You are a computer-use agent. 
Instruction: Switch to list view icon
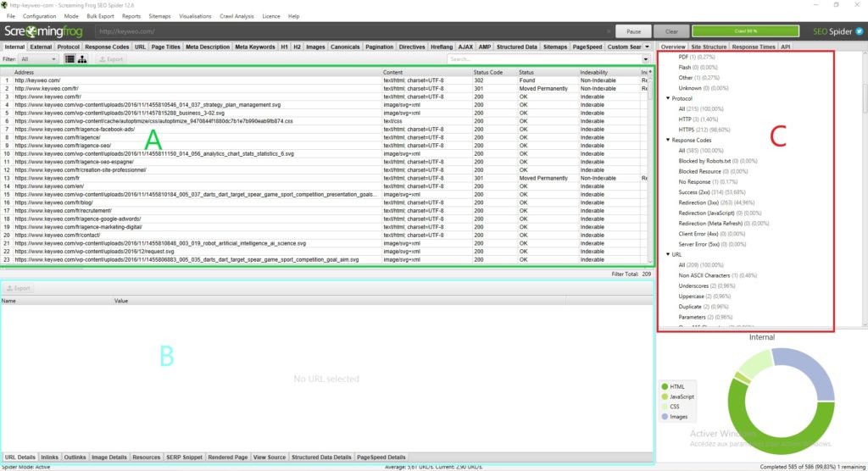[x=70, y=59]
